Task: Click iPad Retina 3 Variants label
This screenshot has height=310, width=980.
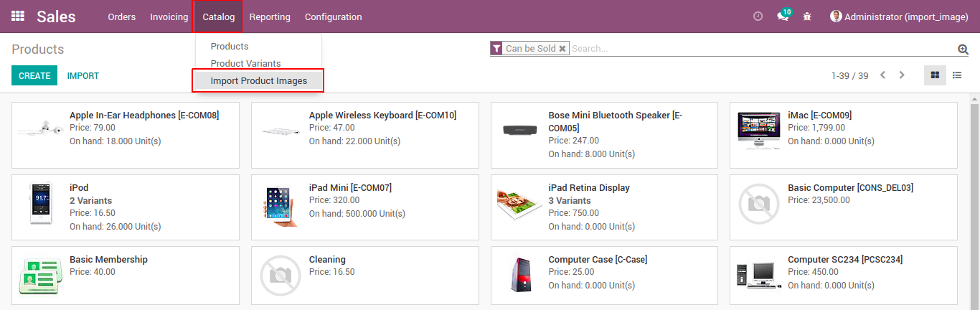Action: (570, 200)
